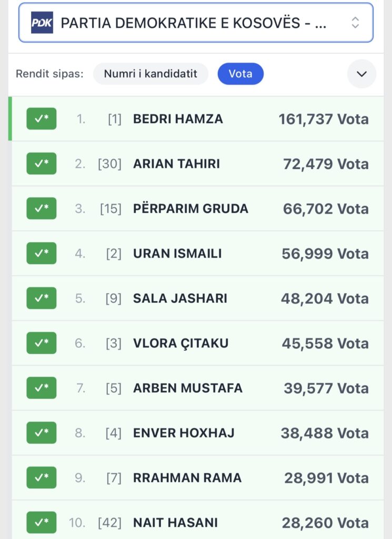This screenshot has height=539, width=392.
Task: Toggle the checkmark next to Arben Mustafa
Action: coord(42,388)
